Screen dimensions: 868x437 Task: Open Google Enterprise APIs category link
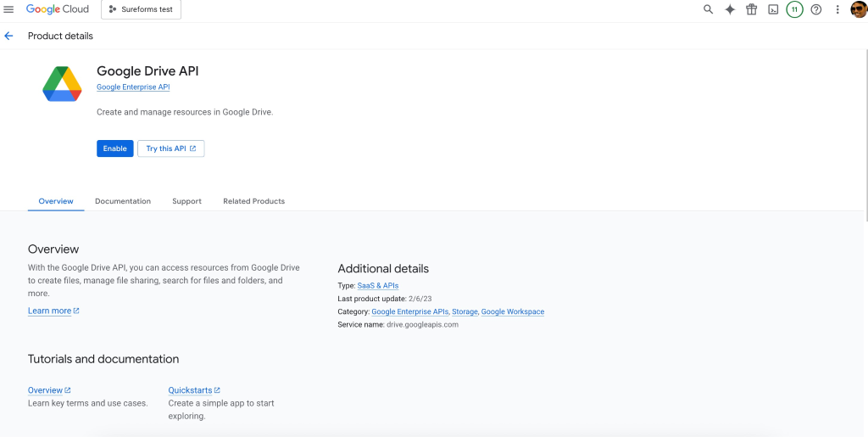(410, 311)
